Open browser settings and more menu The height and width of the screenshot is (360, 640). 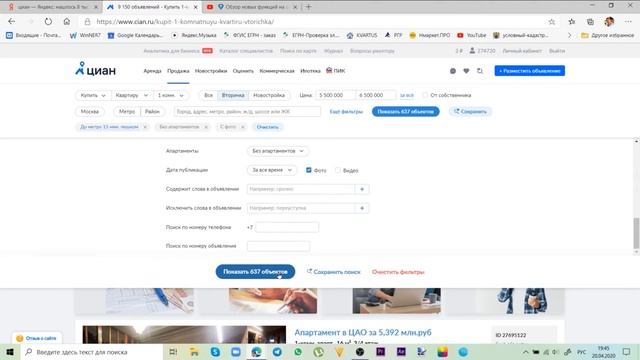click(x=628, y=22)
